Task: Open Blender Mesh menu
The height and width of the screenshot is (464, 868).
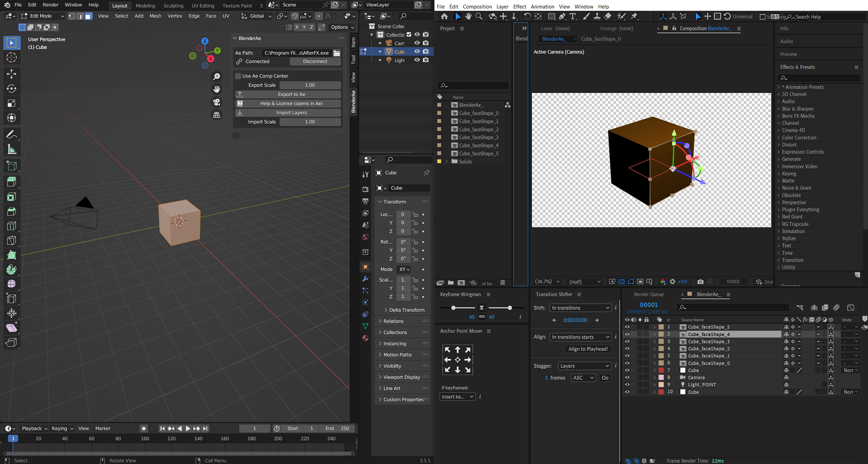Action: pyautogui.click(x=156, y=16)
